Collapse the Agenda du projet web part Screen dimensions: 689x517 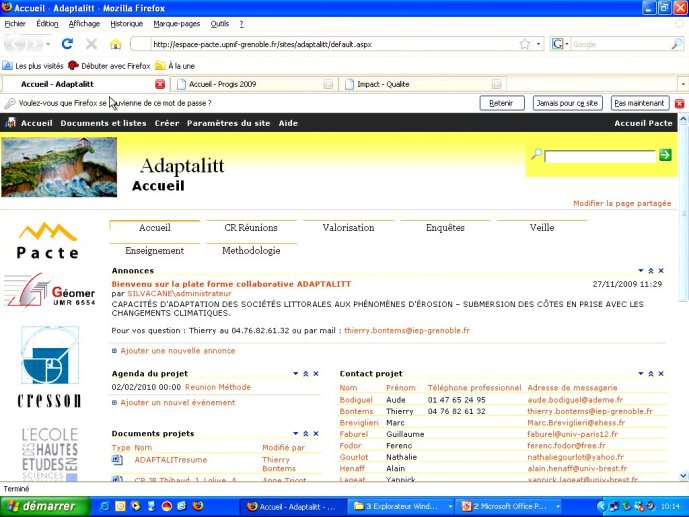coord(306,374)
